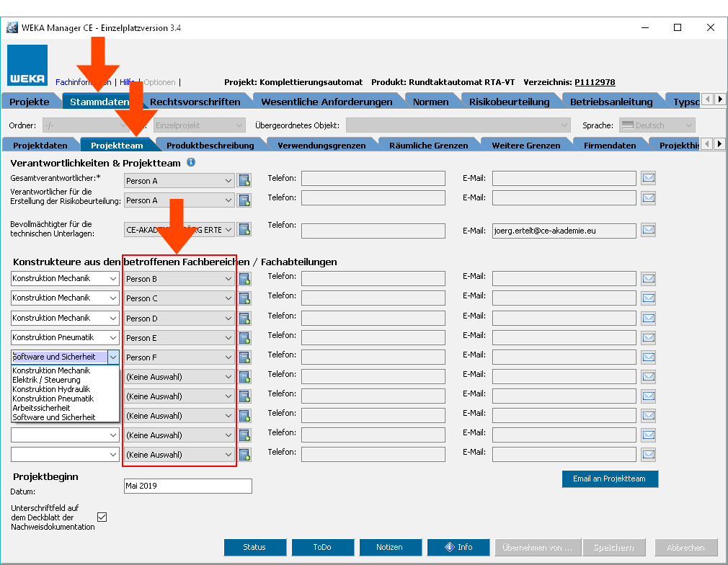The height and width of the screenshot is (565, 728).
Task: Select Konstruktion Hydraulik from the open list
Action: pos(51,389)
